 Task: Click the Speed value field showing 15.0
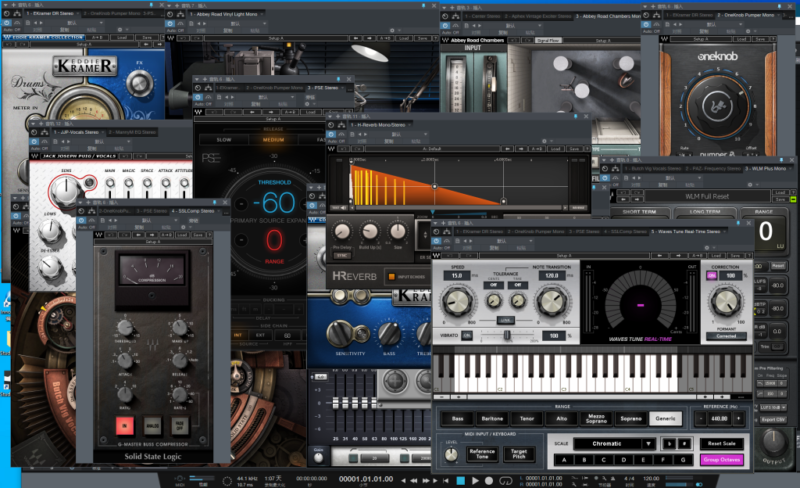point(458,275)
